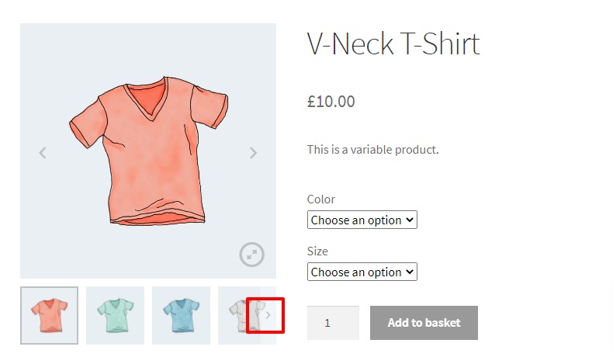Open the fullscreen zoom view of the product image
This screenshot has width=613, height=364.
pos(251,255)
